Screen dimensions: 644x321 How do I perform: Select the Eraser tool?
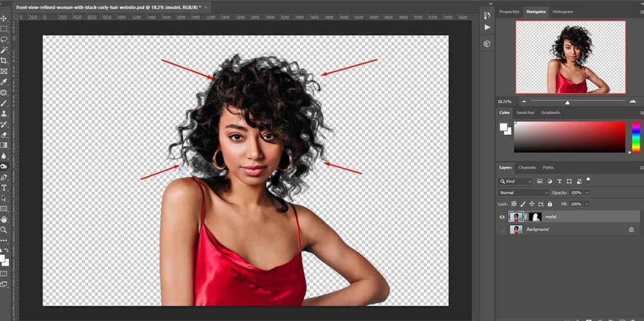(4, 134)
